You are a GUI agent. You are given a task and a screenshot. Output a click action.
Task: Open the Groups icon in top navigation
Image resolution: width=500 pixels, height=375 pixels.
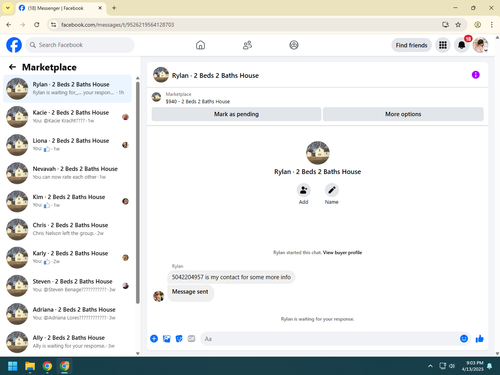pos(294,45)
